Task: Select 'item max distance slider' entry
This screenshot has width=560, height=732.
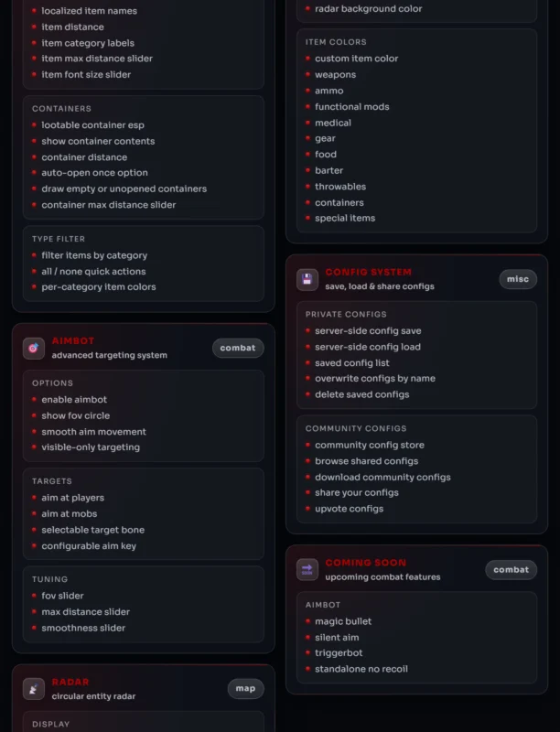Action: pos(97,59)
